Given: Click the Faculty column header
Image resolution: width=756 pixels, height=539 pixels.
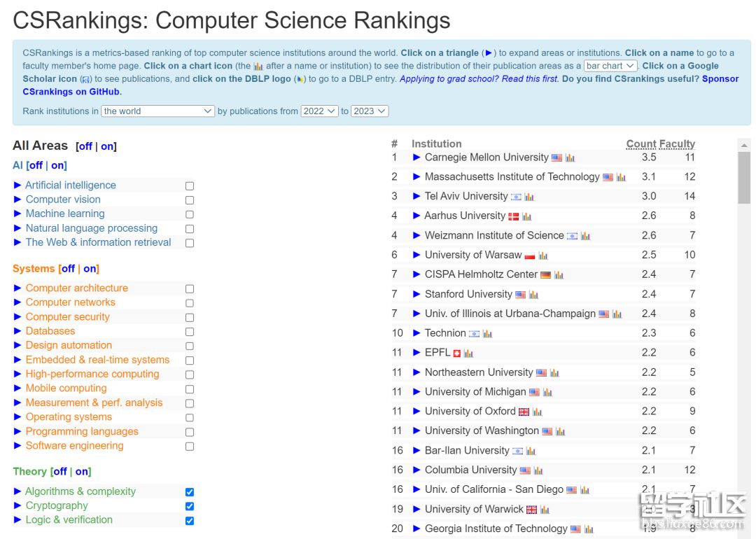Looking at the screenshot, I should (x=678, y=143).
